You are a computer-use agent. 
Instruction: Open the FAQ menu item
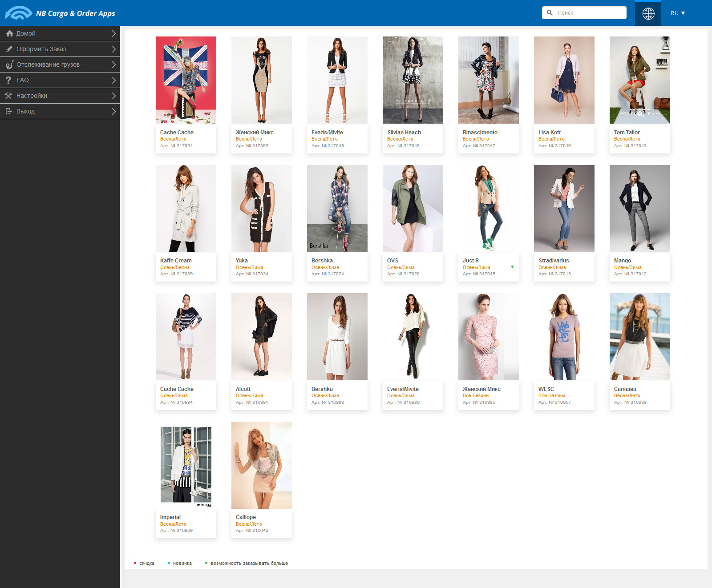point(60,80)
